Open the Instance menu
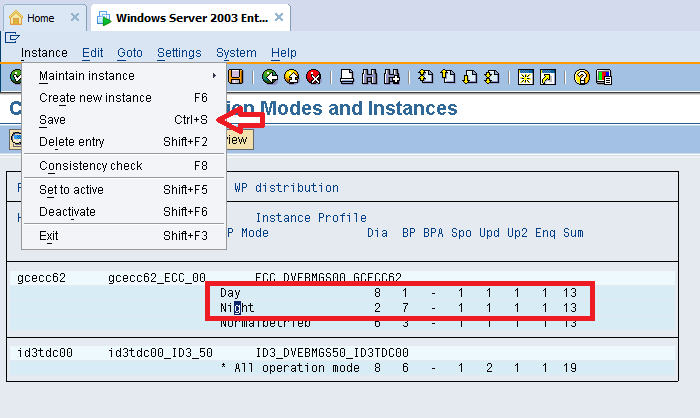 [44, 53]
